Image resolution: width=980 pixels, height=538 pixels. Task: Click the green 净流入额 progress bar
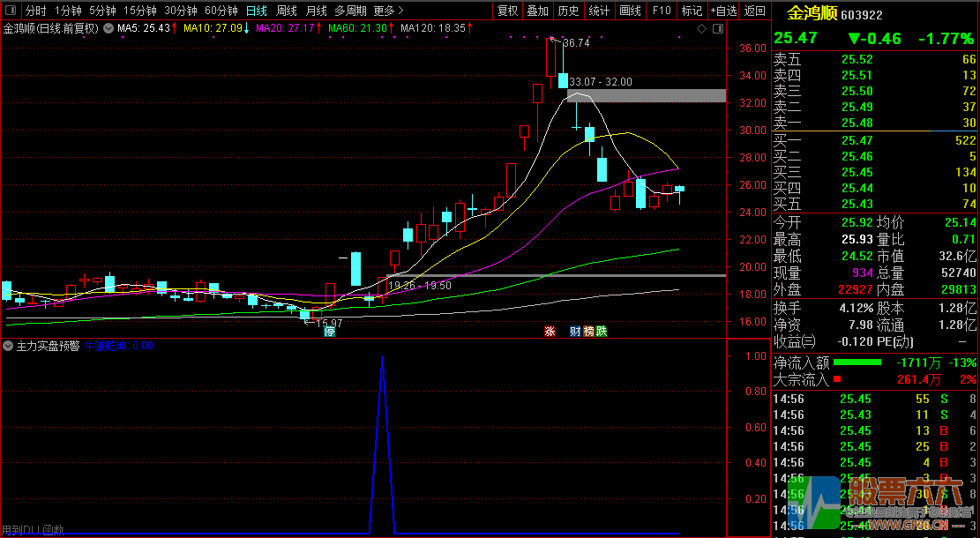click(857, 362)
